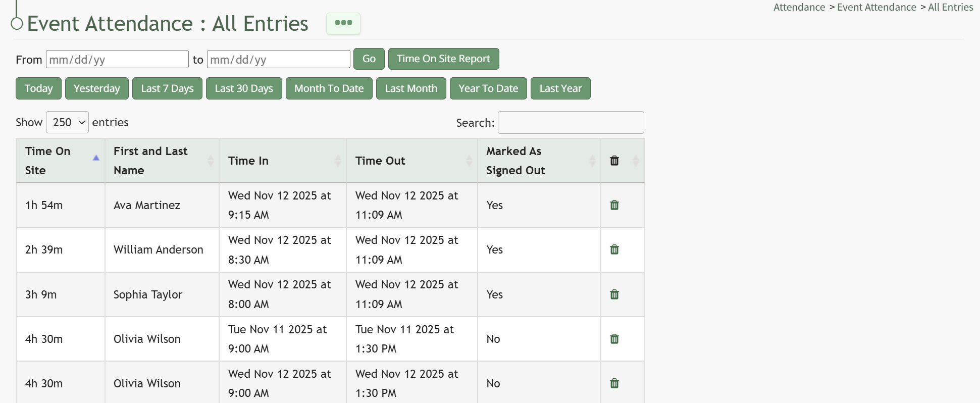Click the name William Anderson
The height and width of the screenshot is (403, 980).
(x=159, y=249)
